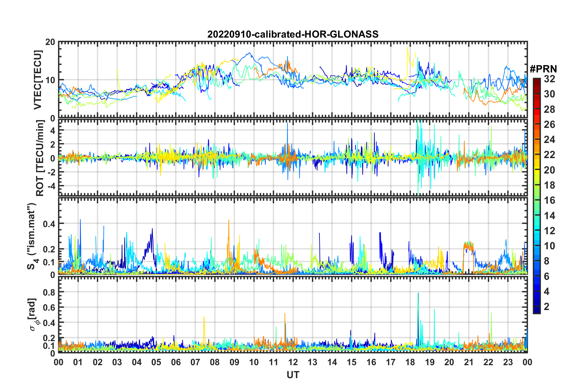Click VTEC y-axis tick 20
This screenshot has width=586, height=392.
(x=50, y=42)
